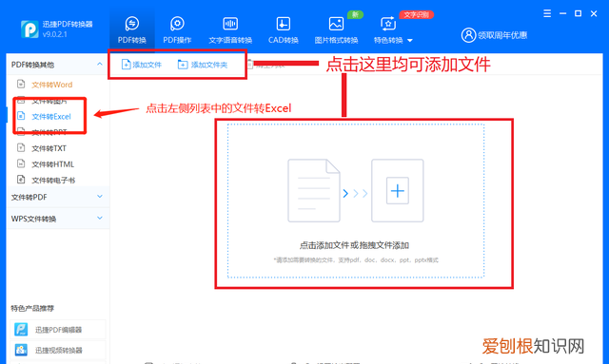Open the 图片格式转换 tab
This screenshot has height=364, width=609.
336,29
